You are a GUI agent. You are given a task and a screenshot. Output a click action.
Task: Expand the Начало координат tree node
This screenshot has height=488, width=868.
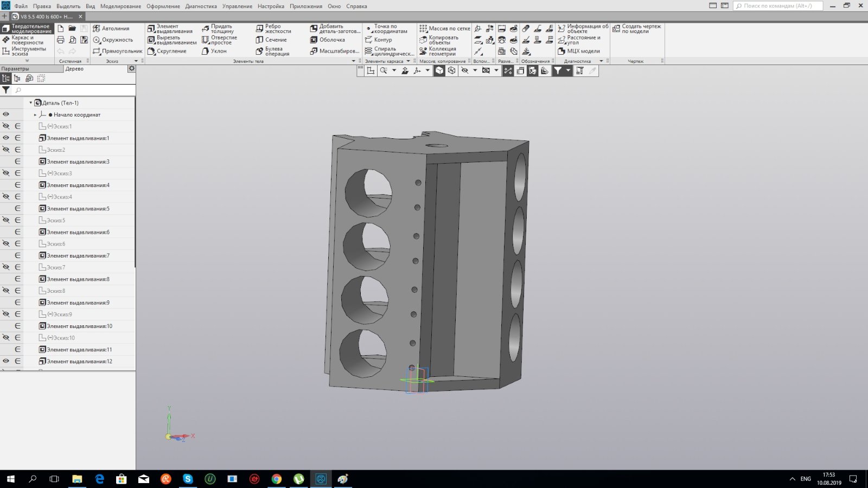click(35, 115)
